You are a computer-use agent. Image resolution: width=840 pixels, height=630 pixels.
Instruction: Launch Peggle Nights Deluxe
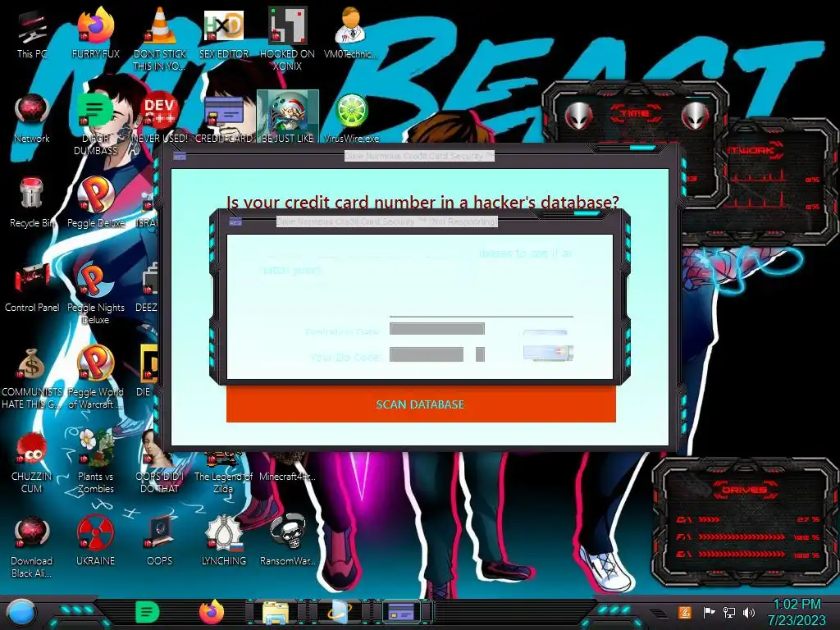pyautogui.click(x=95, y=294)
